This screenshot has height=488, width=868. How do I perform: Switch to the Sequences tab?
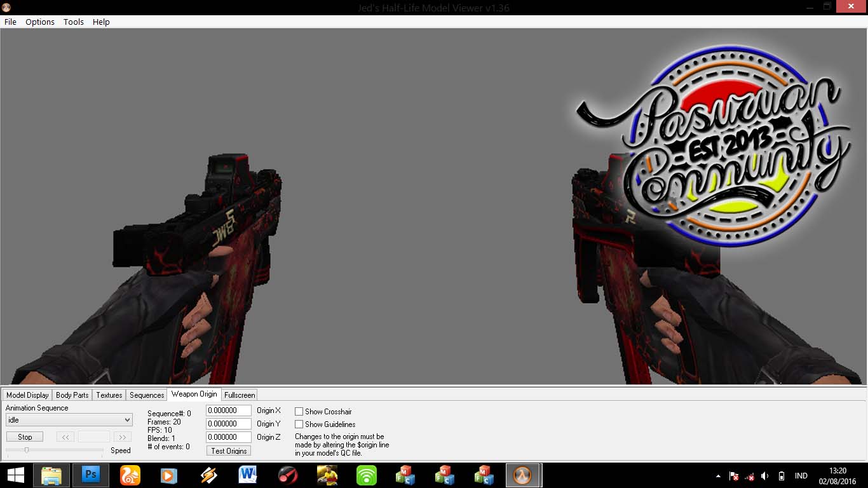pos(147,395)
